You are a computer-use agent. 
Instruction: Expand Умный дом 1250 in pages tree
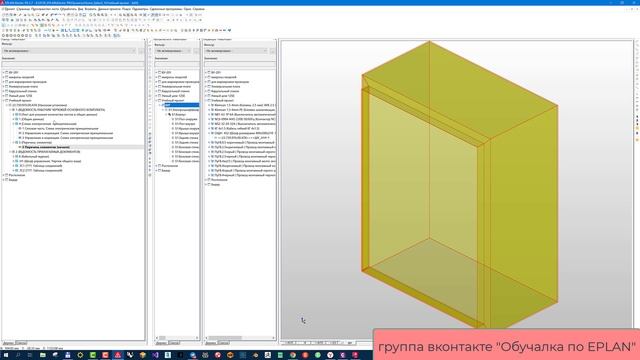click(x=4, y=96)
